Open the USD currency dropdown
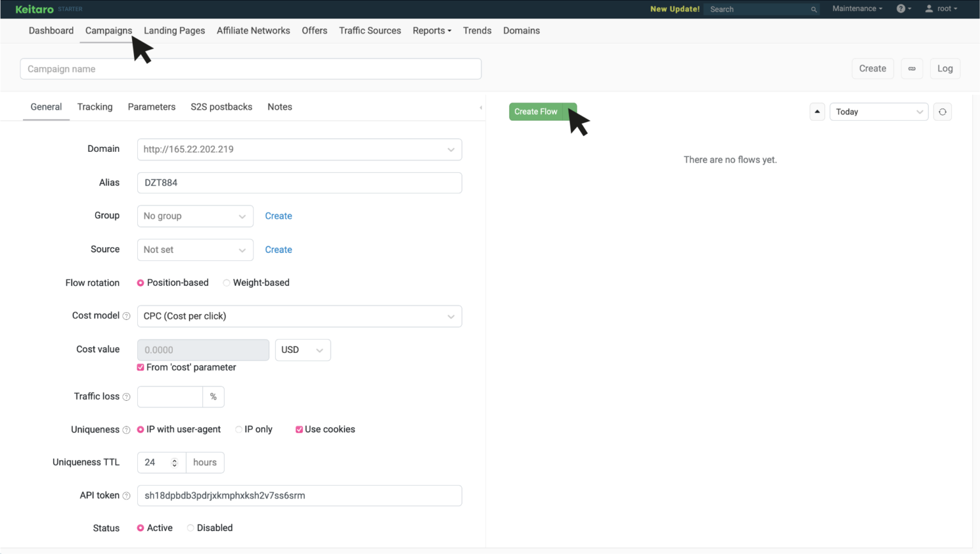Image resolution: width=980 pixels, height=554 pixels. [302, 350]
